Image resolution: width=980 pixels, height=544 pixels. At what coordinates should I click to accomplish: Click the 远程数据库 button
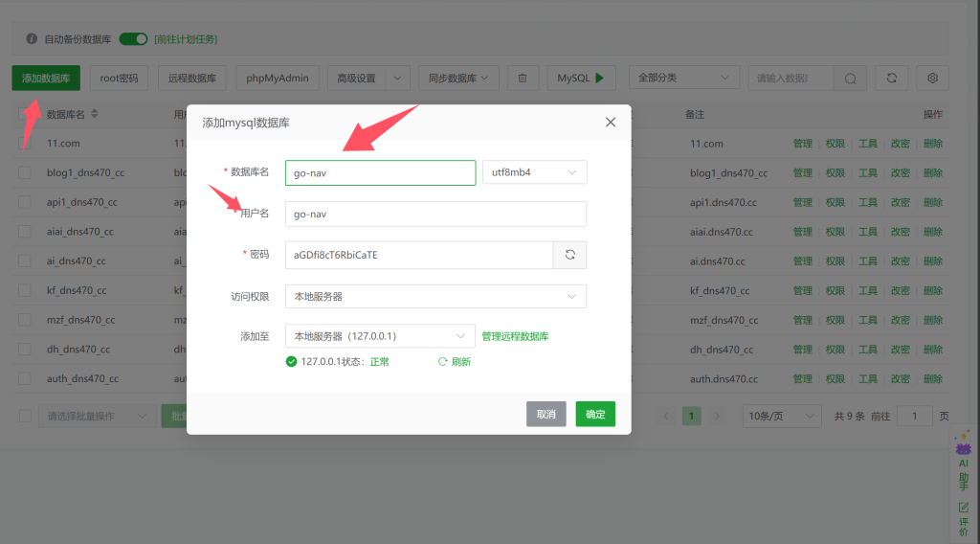pyautogui.click(x=191, y=79)
